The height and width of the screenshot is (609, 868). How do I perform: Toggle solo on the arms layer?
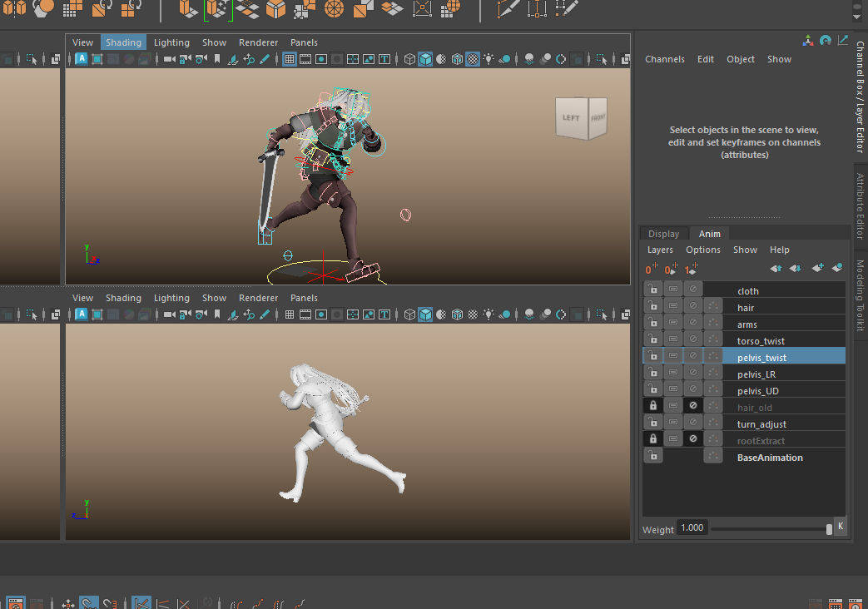pos(673,324)
